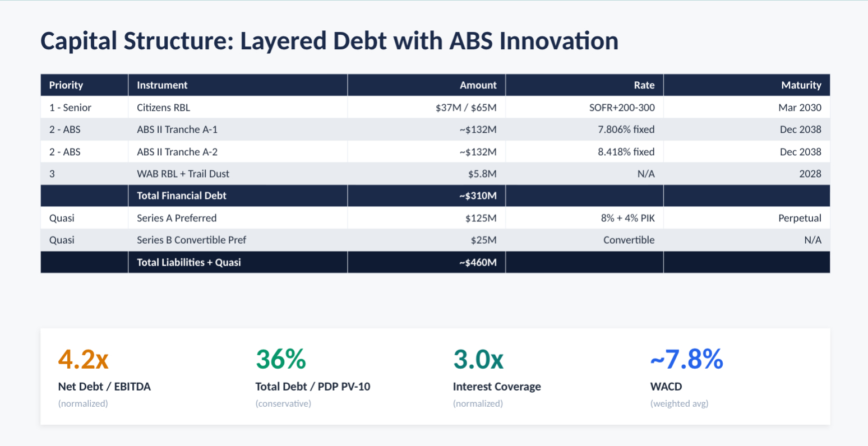The image size is (868, 446).
Task: Select the Series A Preferred cell
Action: coord(177,218)
